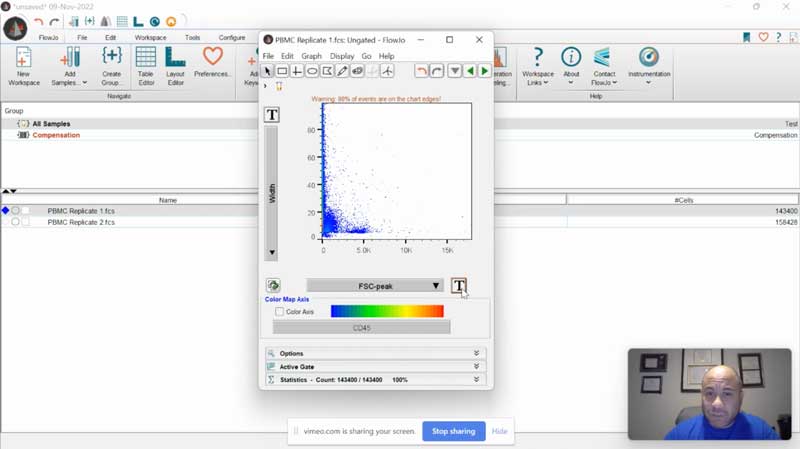Expand the small chevron below graph toolbar

[x=265, y=86]
